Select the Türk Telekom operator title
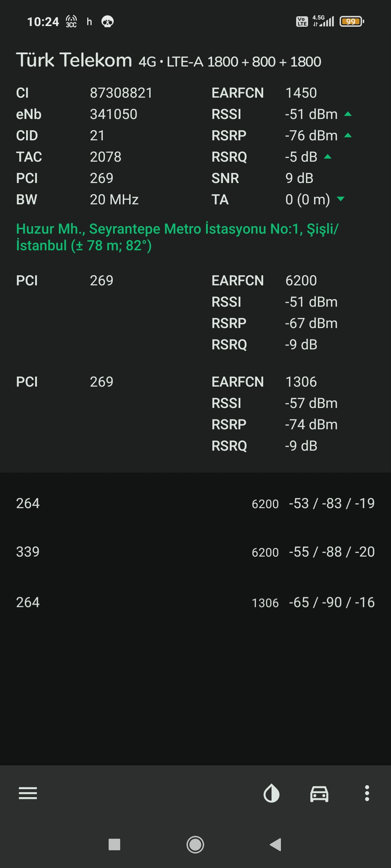This screenshot has width=391, height=868. click(x=74, y=60)
